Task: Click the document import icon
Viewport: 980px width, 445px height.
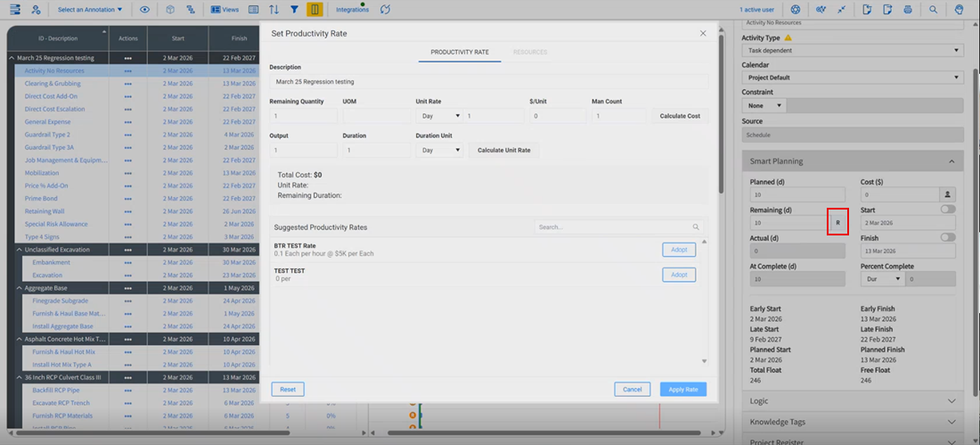Action: click(867, 10)
